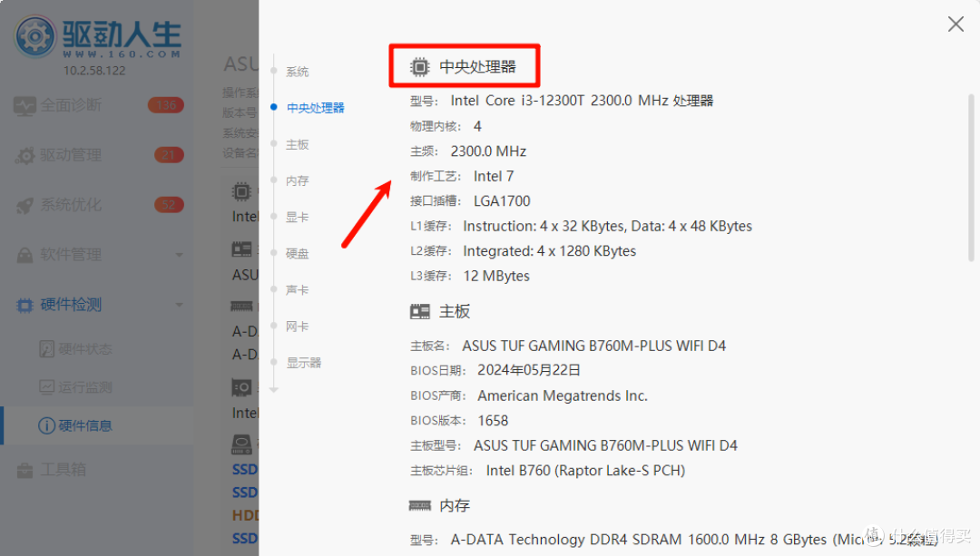
Task: Select the 主频 2300.0 MHz value
Action: tap(488, 151)
